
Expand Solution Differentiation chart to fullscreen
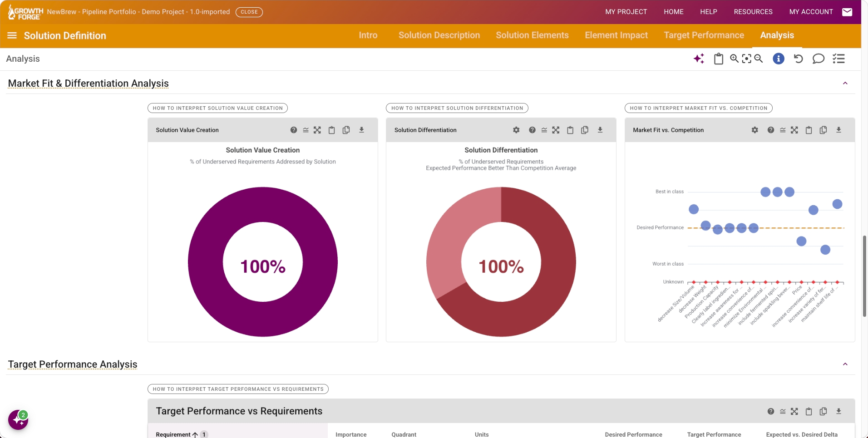click(x=556, y=130)
